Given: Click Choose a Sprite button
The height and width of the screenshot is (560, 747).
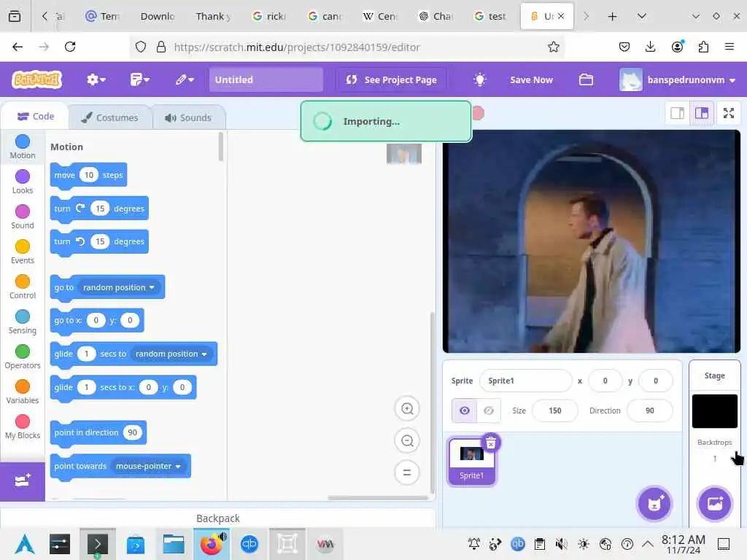Looking at the screenshot, I should point(654,504).
